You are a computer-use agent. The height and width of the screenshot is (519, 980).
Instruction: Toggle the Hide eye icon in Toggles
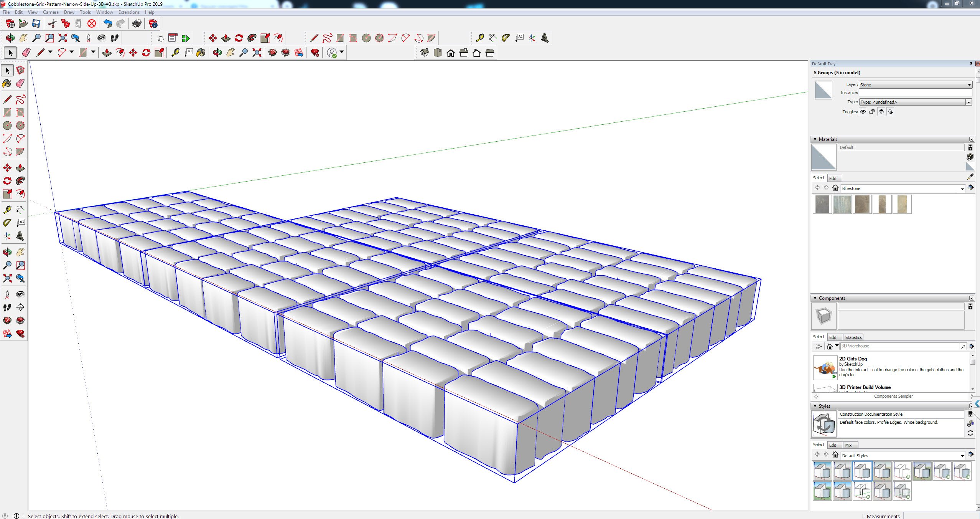click(863, 111)
